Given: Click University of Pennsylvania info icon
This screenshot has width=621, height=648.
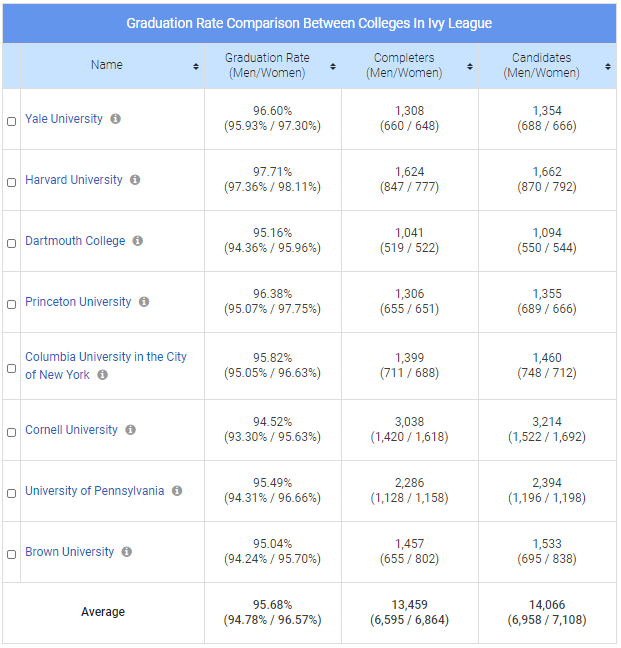Looking at the screenshot, I should click(177, 491).
